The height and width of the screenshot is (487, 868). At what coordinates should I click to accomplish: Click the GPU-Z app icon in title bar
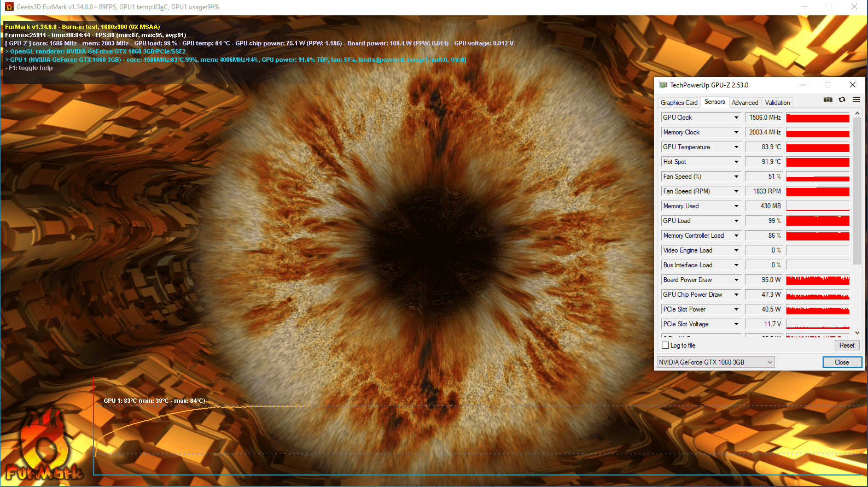click(663, 85)
